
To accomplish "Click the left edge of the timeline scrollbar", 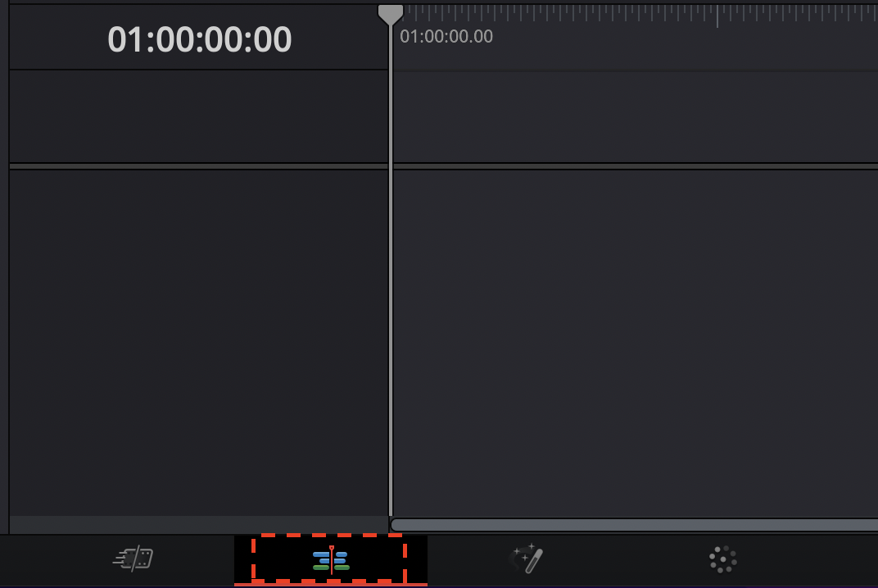I will 396,525.
